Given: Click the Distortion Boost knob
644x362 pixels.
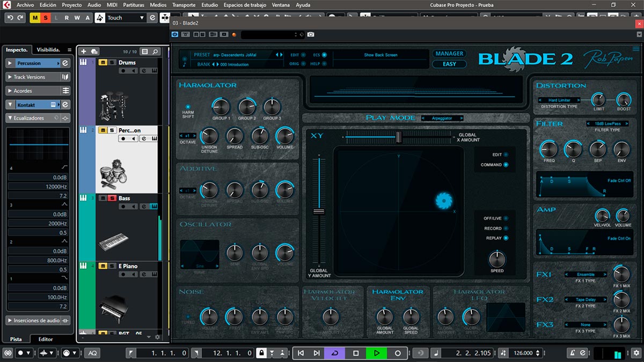Looking at the screenshot, I should point(624,100).
